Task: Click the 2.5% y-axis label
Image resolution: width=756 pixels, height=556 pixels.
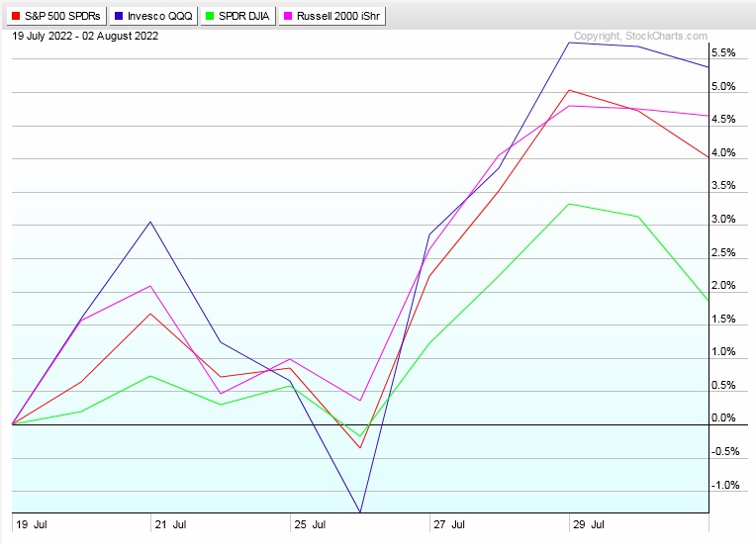Action: (723, 252)
